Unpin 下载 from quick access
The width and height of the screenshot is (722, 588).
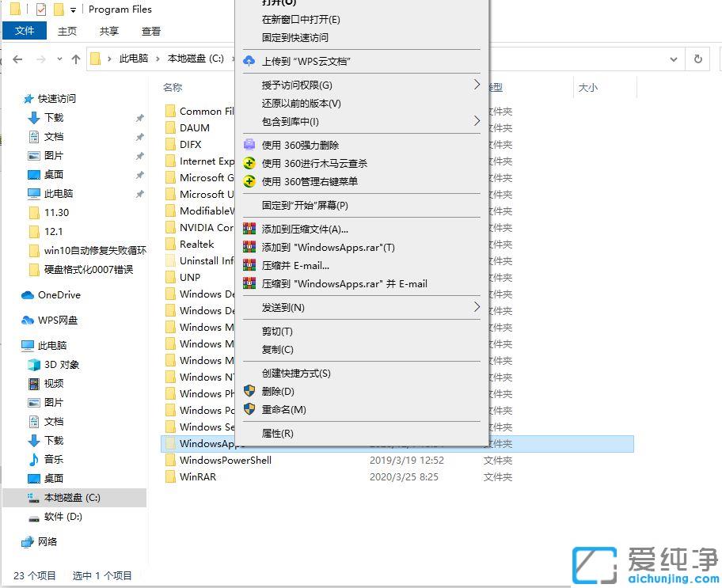click(x=139, y=117)
